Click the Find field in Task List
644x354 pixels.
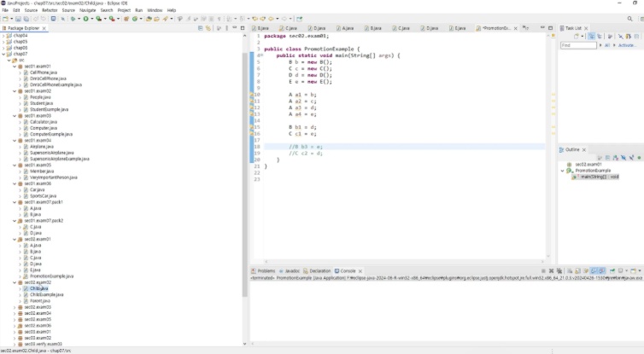[578, 45]
